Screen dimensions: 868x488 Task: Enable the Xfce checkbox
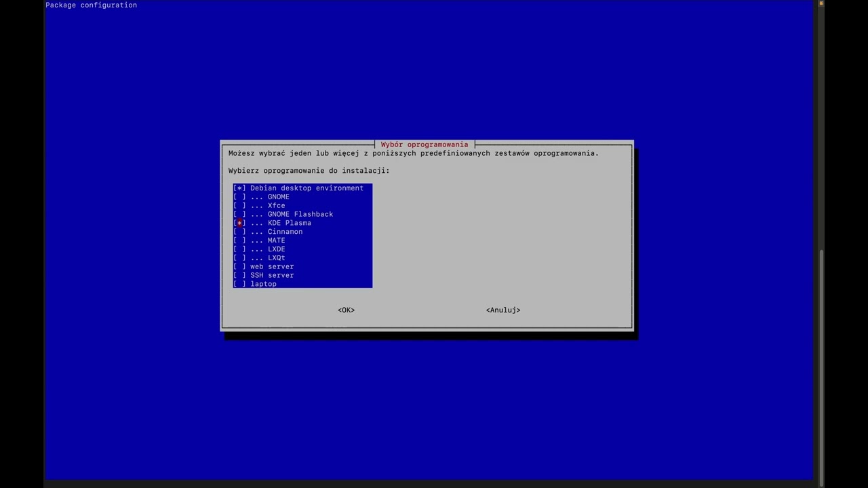(239, 205)
